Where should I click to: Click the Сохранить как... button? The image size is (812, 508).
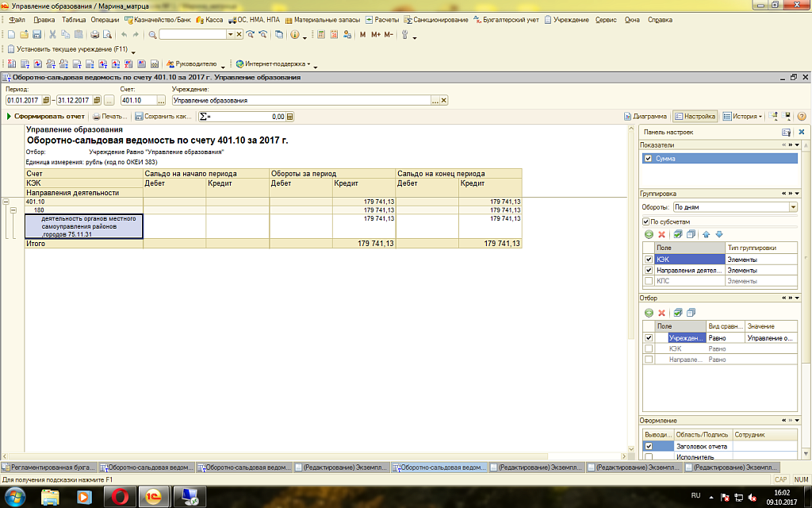pos(163,116)
